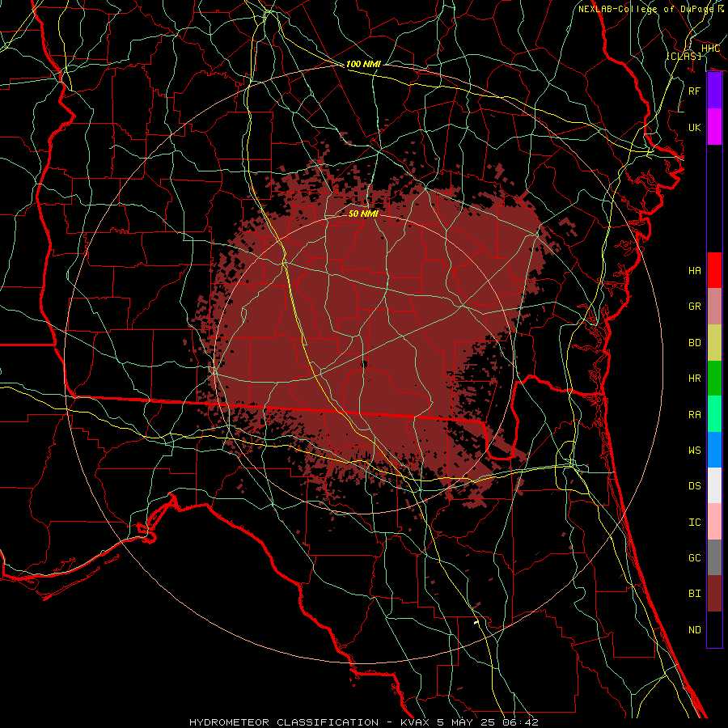Click the 'IC' legend label text
Image resolution: width=728 pixels, height=728 pixels.
[x=695, y=523]
